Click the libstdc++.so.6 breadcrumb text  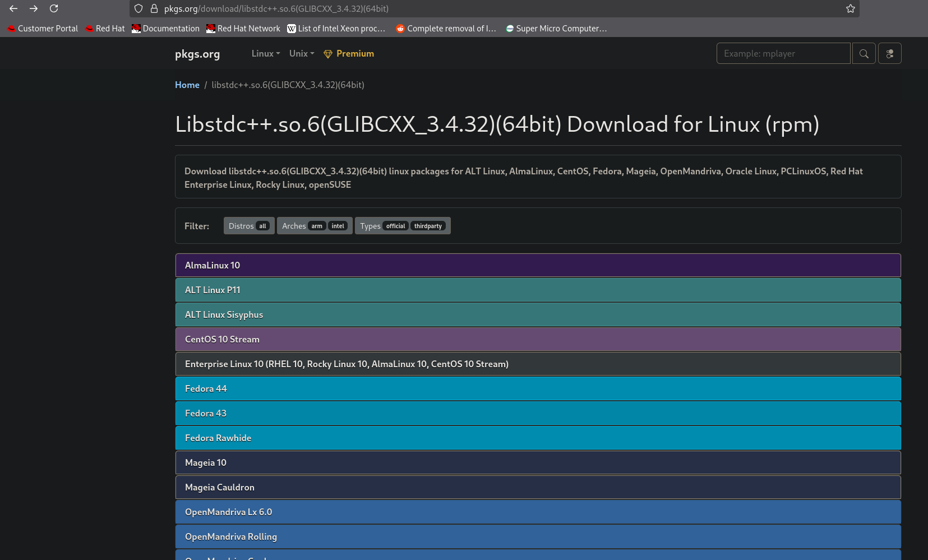coord(288,85)
